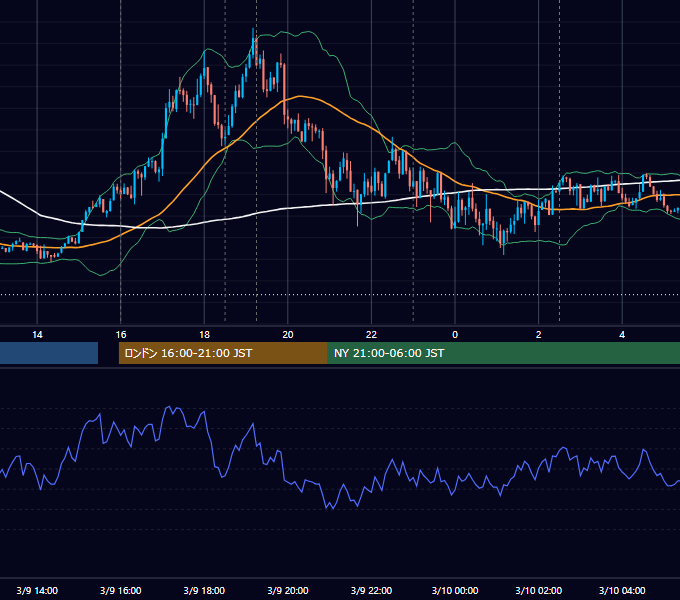Click the 4 hour label on price chart axis

click(622, 335)
